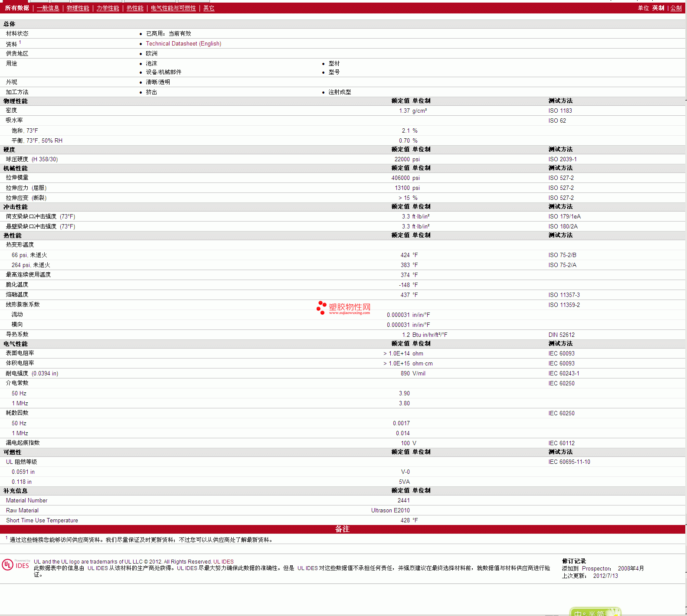Select 英制 (imperial) units

tap(658, 8)
